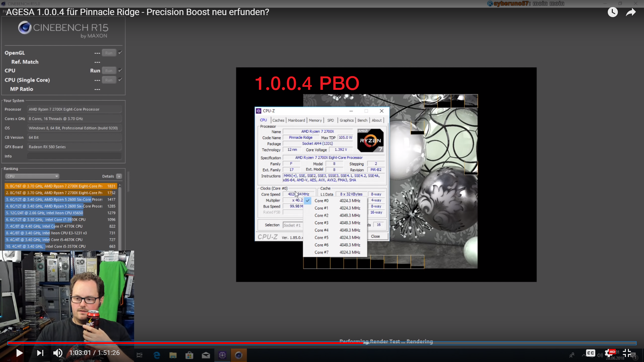Open CPU-Z icon in the taskbar
This screenshot has width=644, height=362.
pos(222,355)
